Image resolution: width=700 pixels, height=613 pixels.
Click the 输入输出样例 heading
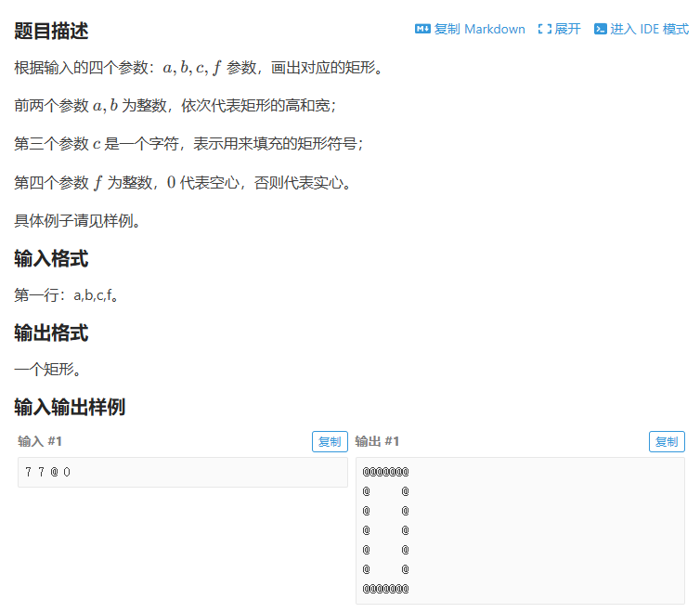pyautogui.click(x=70, y=407)
